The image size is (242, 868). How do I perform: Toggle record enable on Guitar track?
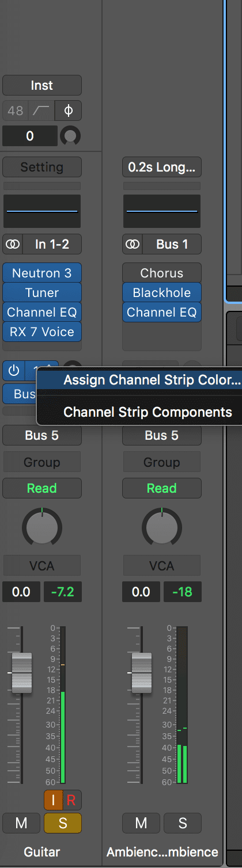71,800
